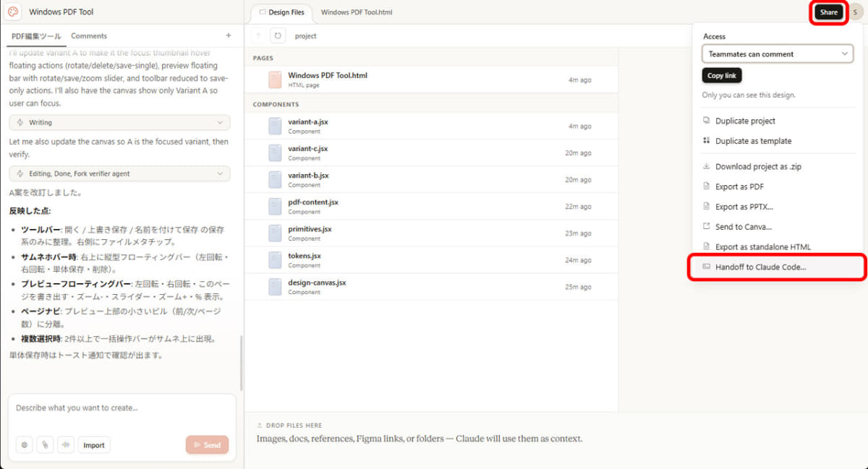Viewport: 868px width, 469px height.
Task: Select the Design Files tab
Action: point(281,12)
